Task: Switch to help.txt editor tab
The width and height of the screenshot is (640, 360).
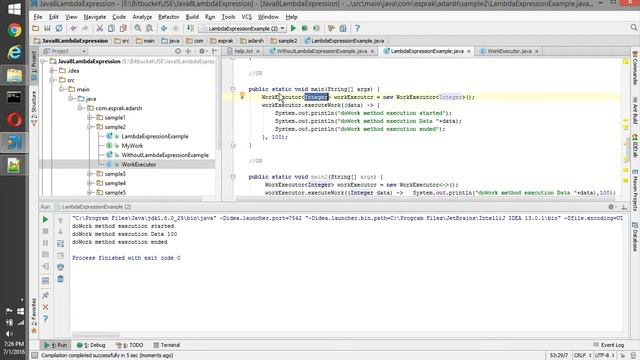Action: click(x=244, y=51)
